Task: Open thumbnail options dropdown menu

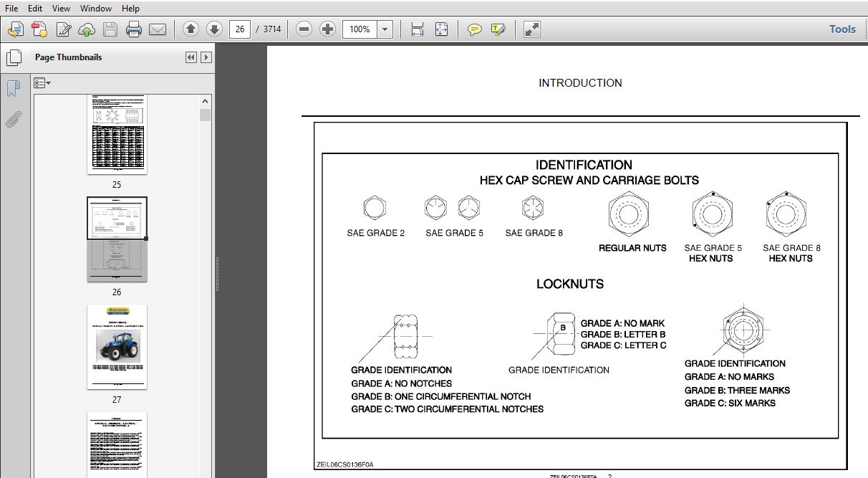Action: 42,83
